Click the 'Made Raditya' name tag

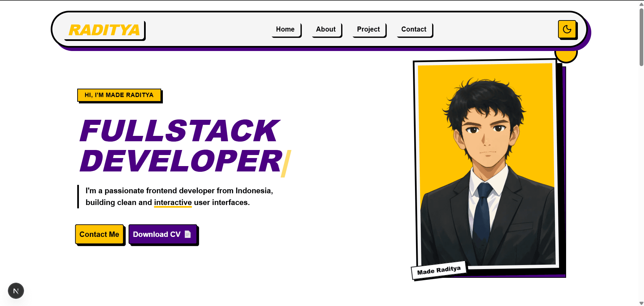click(x=439, y=270)
